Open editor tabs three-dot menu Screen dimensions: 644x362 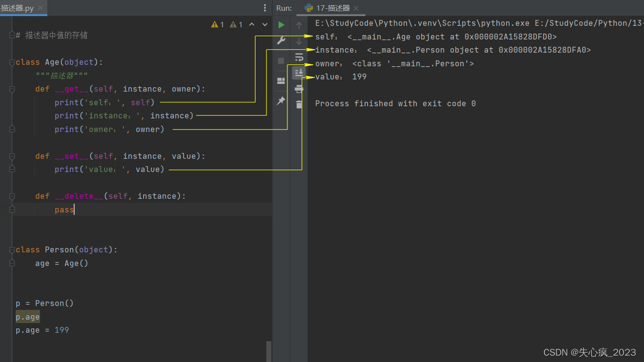pyautogui.click(x=265, y=8)
